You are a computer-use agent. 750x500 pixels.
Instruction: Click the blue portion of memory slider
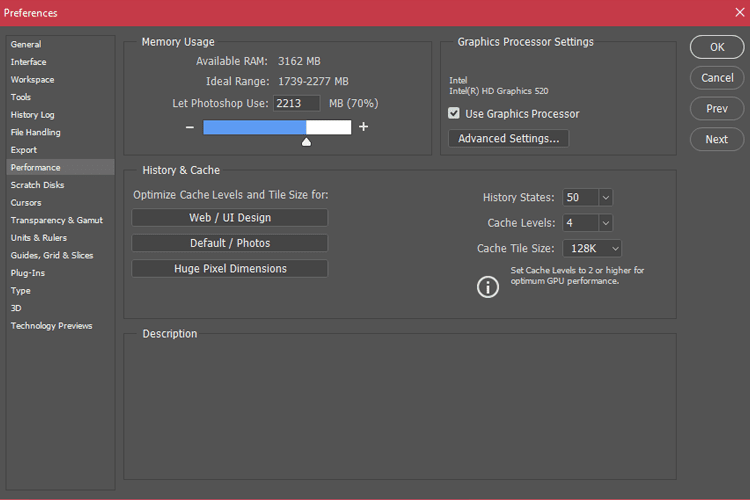[254, 127]
